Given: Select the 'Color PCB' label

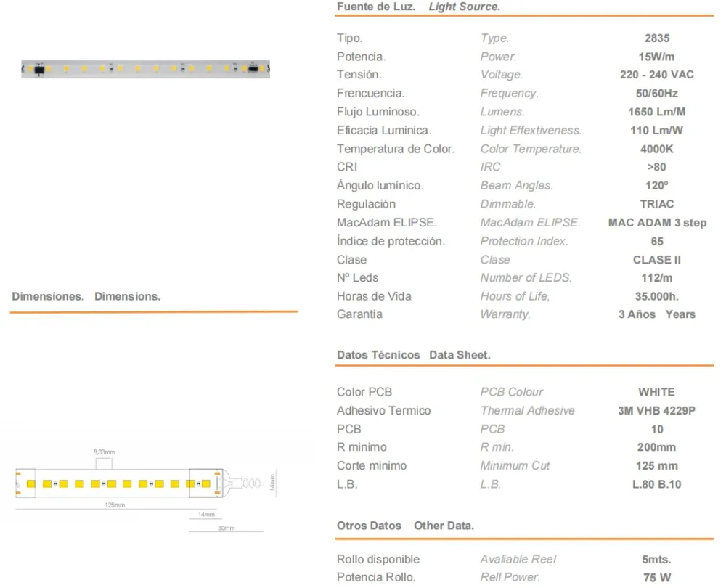Looking at the screenshot, I should (364, 392).
